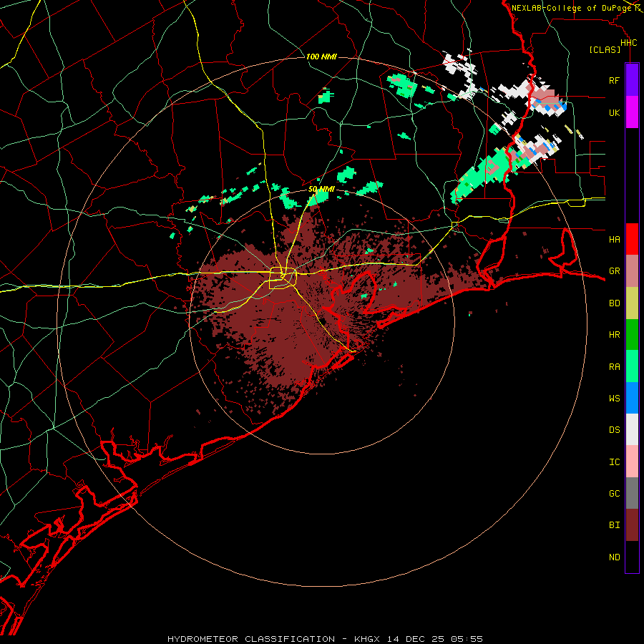Select the yellow BD big drops swatch
The width and height of the screenshot is (644, 644).
click(x=632, y=303)
